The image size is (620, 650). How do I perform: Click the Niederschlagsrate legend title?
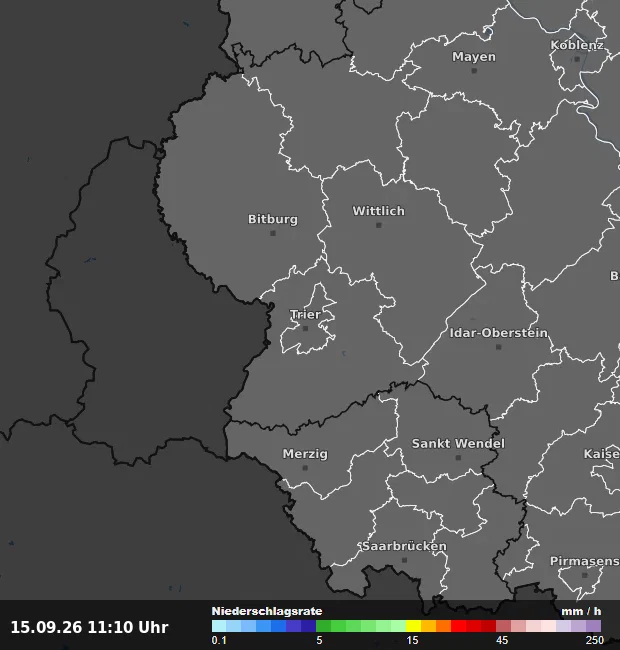tap(267, 611)
